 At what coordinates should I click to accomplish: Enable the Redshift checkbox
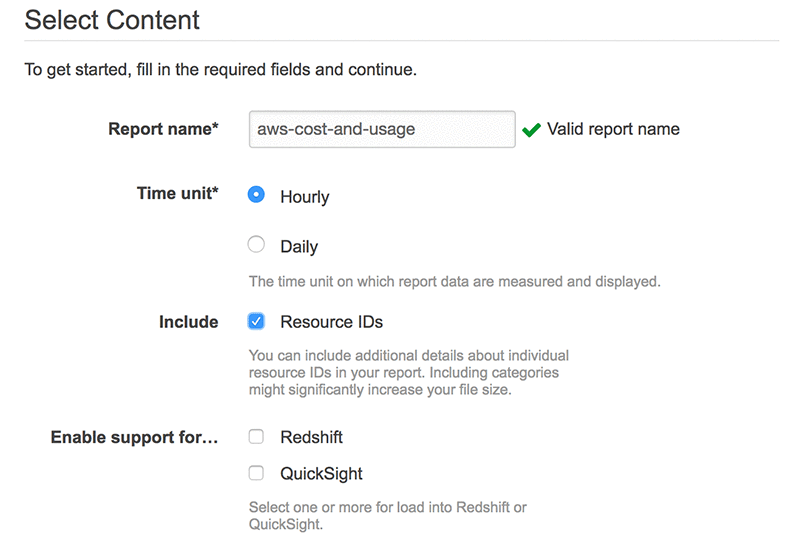pyautogui.click(x=256, y=437)
